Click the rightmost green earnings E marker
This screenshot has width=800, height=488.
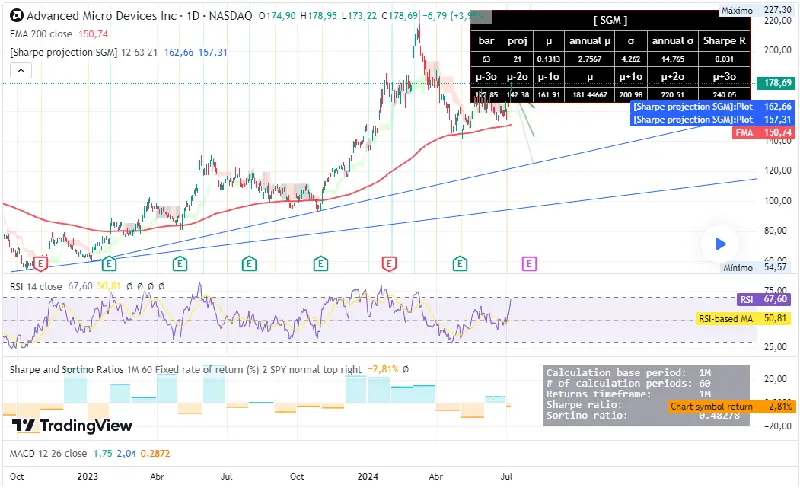tap(460, 264)
